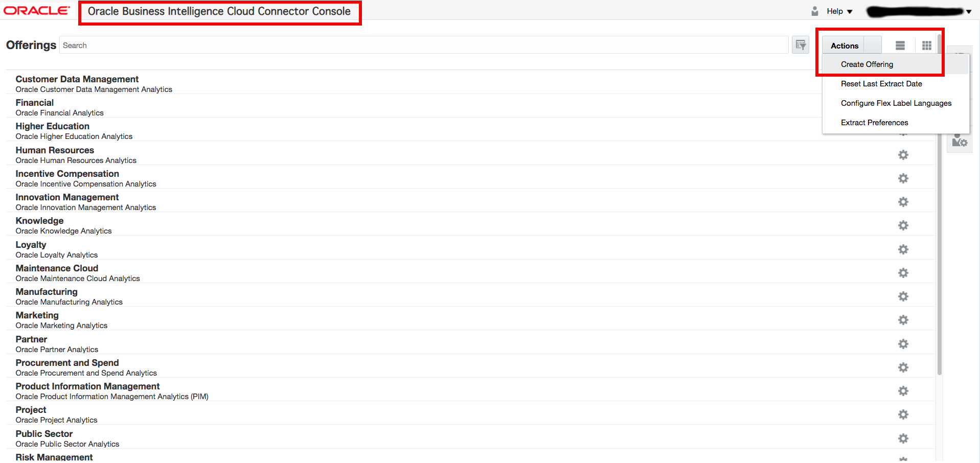Switch to list view icon
This screenshot has width=980, height=463.
(900, 45)
